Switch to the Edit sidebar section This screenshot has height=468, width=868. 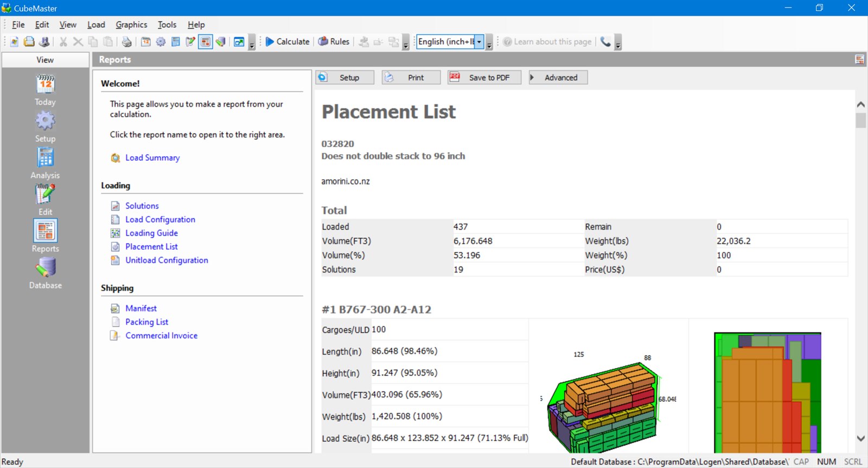pos(45,200)
